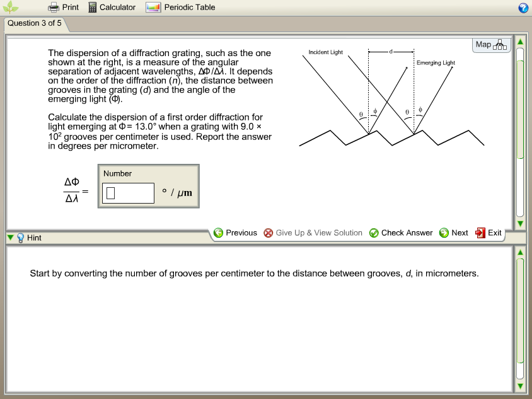Click the Next button
The height and width of the screenshot is (399, 532).
click(454, 233)
